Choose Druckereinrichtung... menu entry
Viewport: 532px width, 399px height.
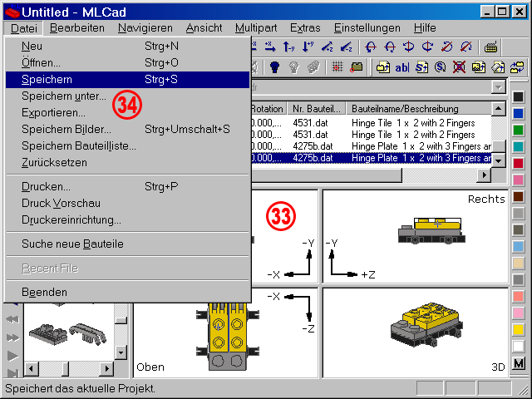[x=127, y=219]
